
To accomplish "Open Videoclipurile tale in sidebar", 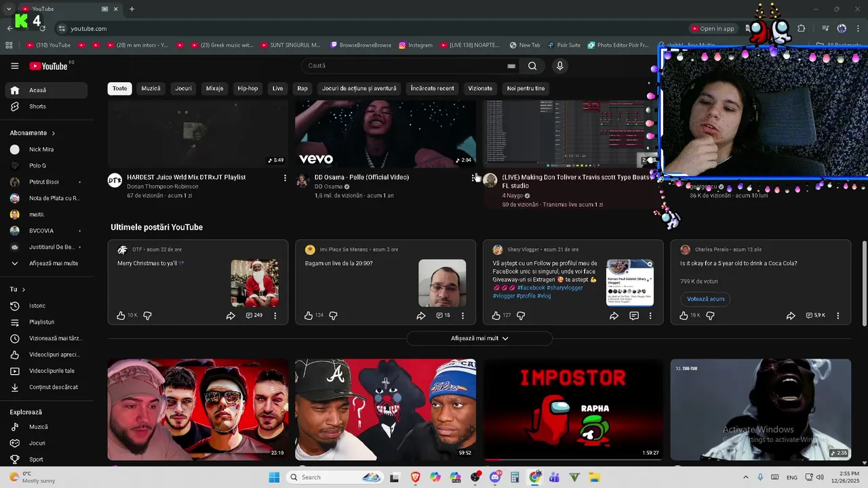I will tap(46, 371).
